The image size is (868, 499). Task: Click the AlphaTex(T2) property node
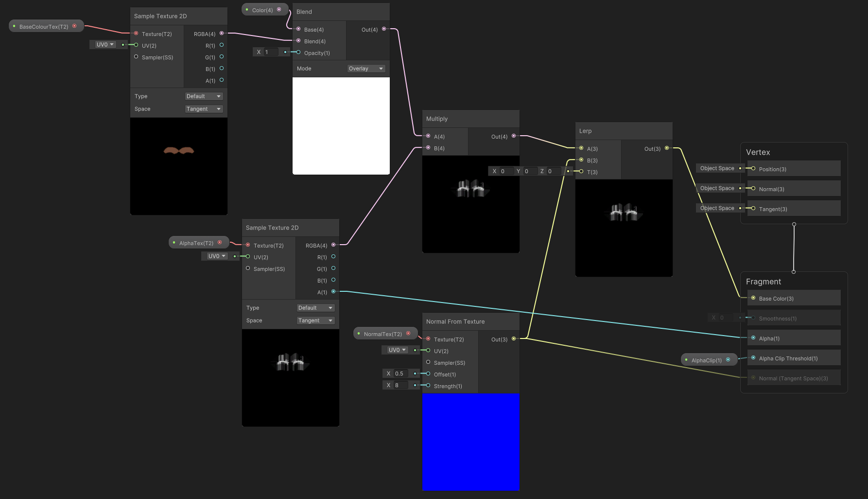point(199,243)
